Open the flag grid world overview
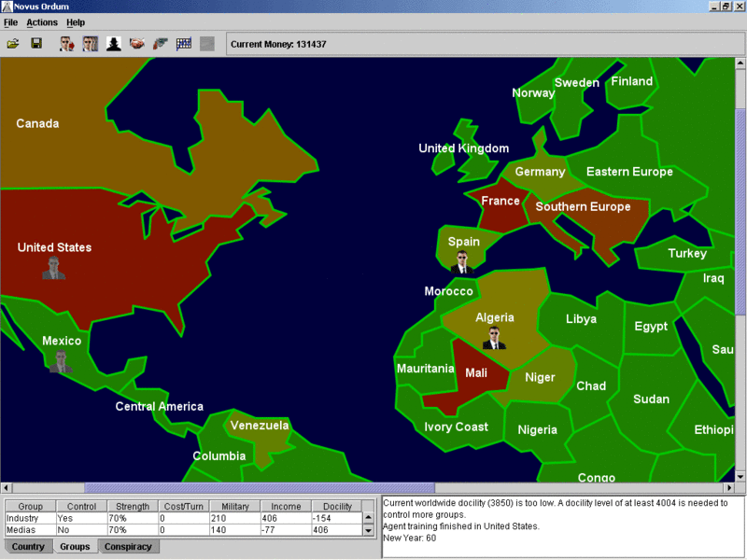 [x=183, y=43]
